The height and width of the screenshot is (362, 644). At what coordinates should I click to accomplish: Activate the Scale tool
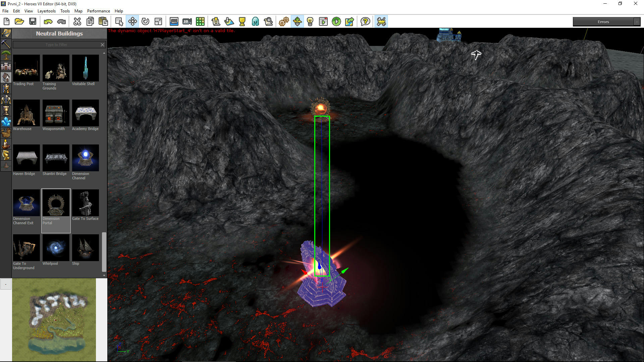click(158, 22)
